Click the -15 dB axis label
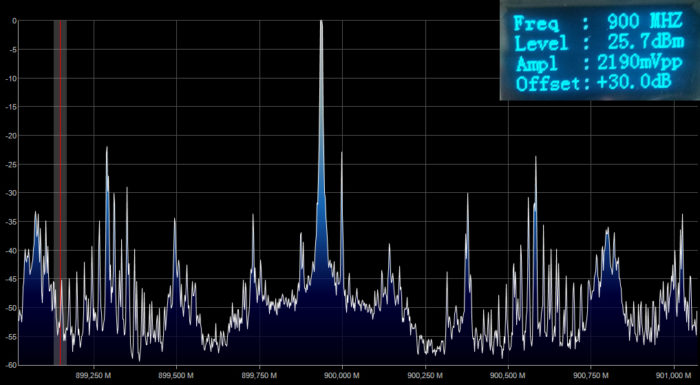This screenshot has height=385, width=700. pos(12,107)
